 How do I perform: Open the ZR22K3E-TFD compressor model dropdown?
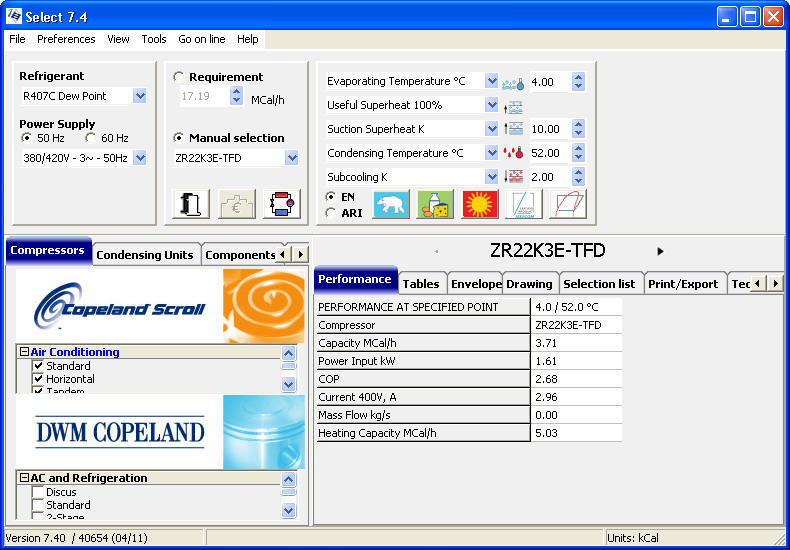click(291, 158)
